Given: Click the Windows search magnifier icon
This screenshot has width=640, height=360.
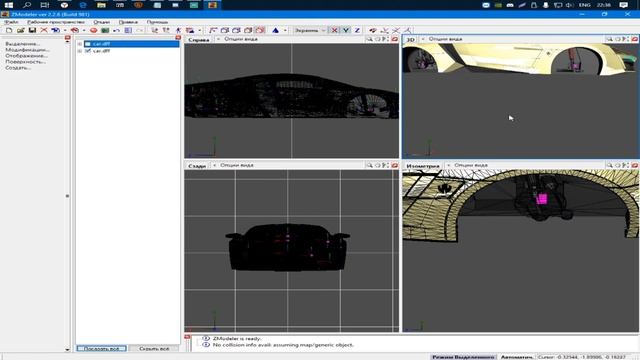Looking at the screenshot, I should [27, 5].
